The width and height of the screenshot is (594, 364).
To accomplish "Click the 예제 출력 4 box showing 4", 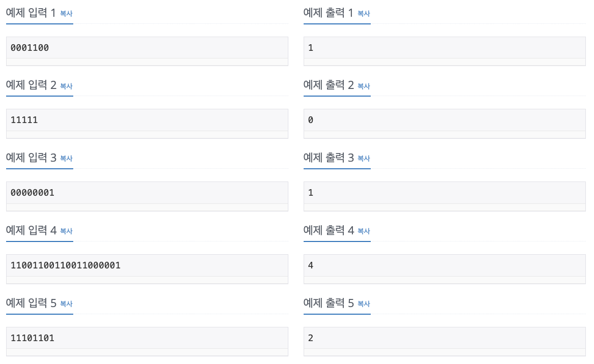I will pyautogui.click(x=444, y=265).
